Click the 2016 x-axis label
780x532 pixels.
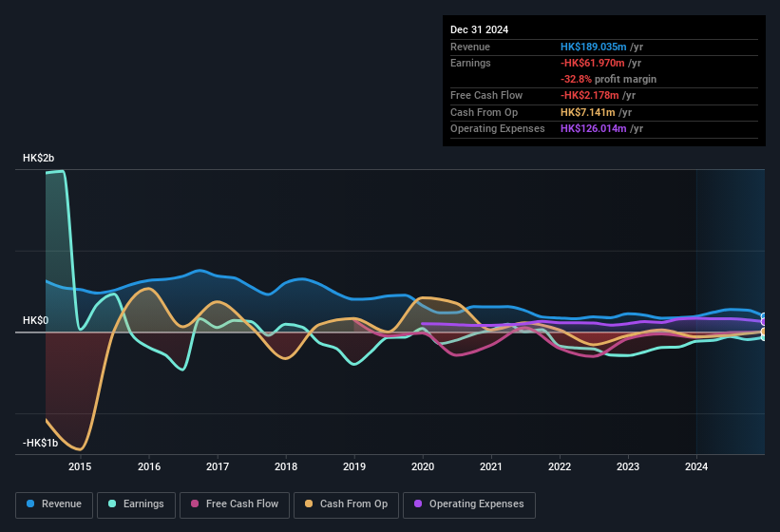149,466
